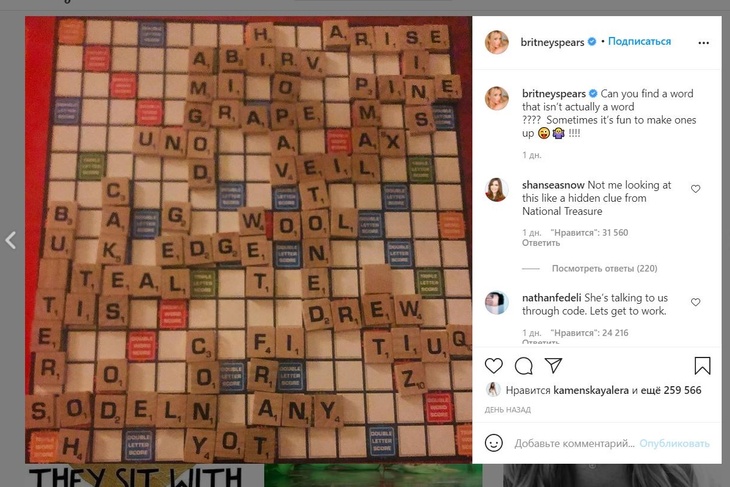
Task: Like the post with heart icon
Action: (x=493, y=366)
